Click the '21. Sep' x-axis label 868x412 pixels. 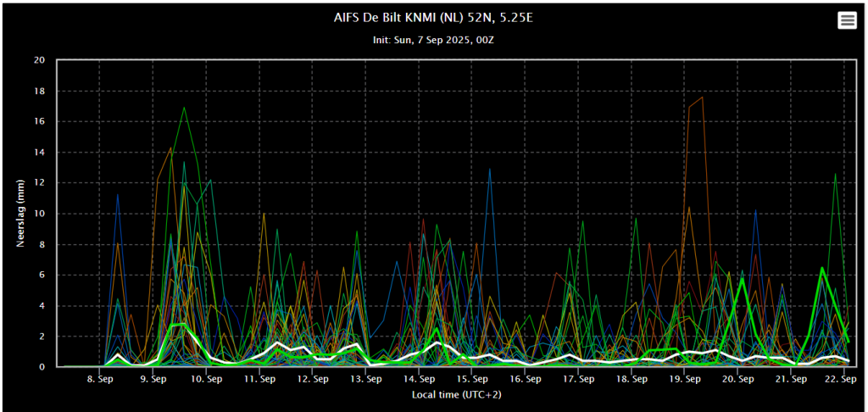(791, 379)
